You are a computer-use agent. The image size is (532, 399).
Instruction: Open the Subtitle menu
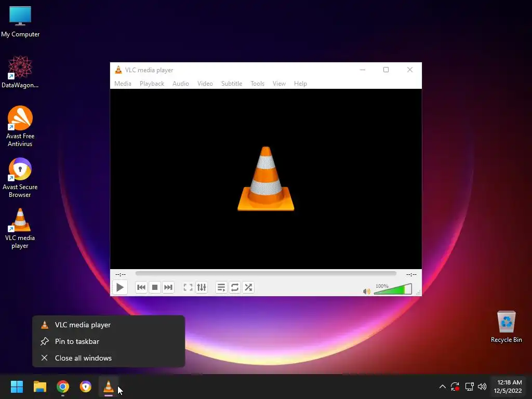(232, 84)
